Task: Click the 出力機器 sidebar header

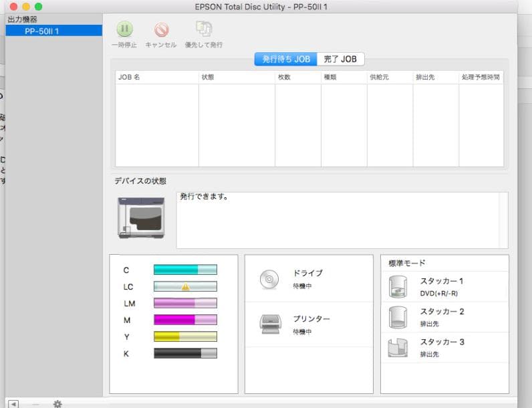Action: click(x=23, y=19)
